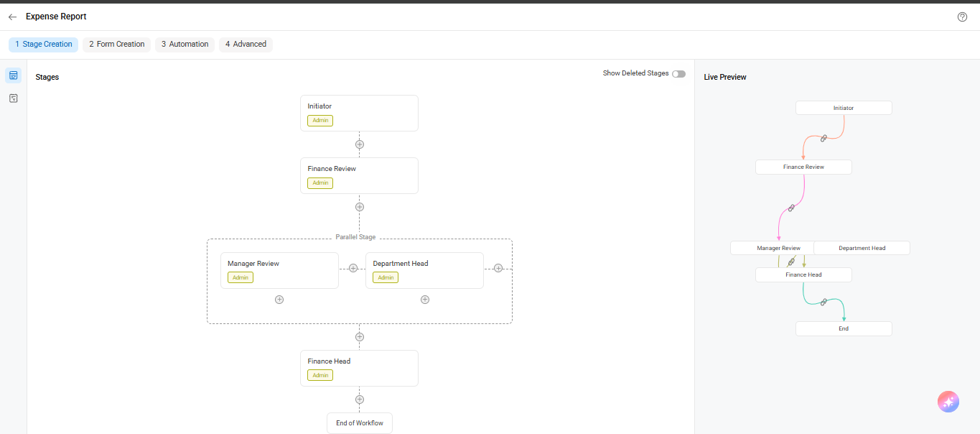Open help via the question mark icon
This screenshot has height=434, width=980.
[x=962, y=17]
